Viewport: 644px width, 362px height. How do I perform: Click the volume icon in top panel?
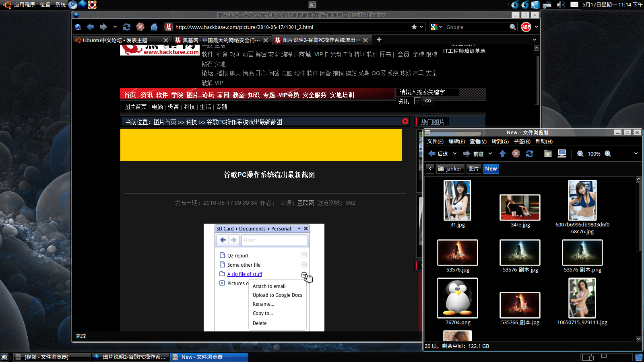(561, 5)
